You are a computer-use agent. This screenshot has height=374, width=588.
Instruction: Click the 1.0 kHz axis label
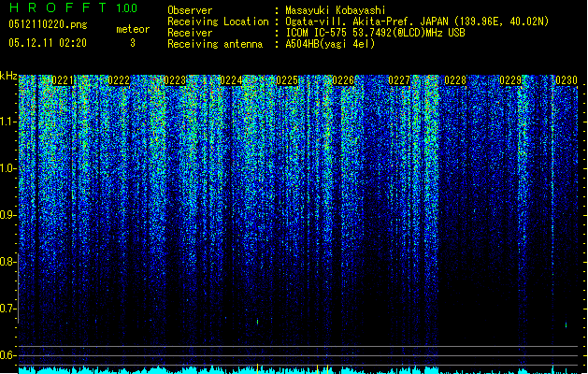(x=8, y=168)
